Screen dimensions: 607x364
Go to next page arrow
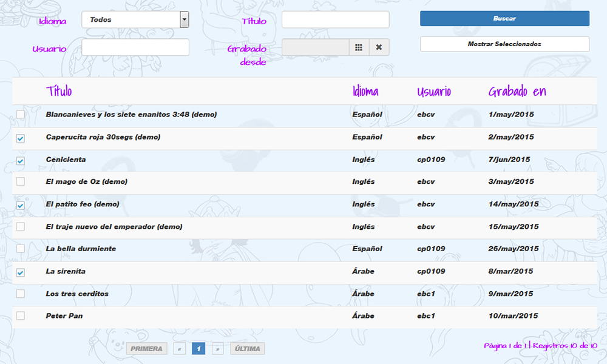[217, 349]
